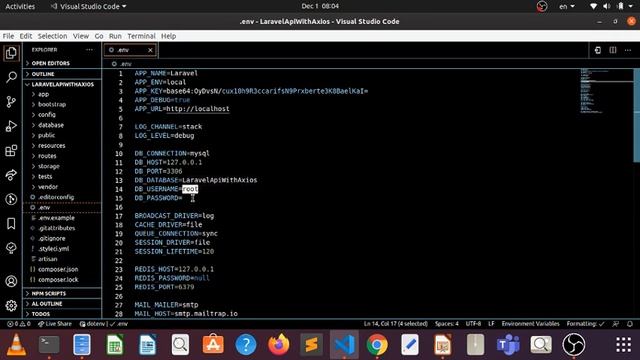
Task: Open Terminal from the dock
Action: pyautogui.click(x=49, y=344)
